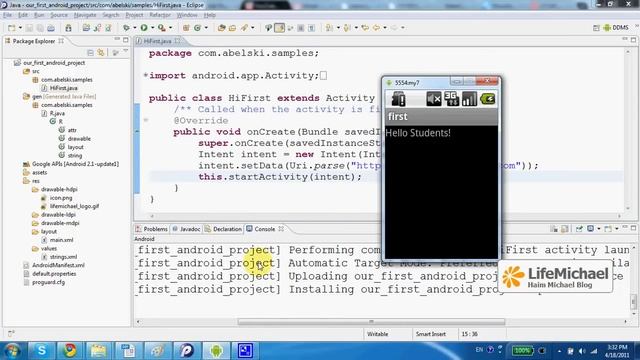Click the Open Perspective icon
Viewport: 640px width, 360px height.
(596, 28)
